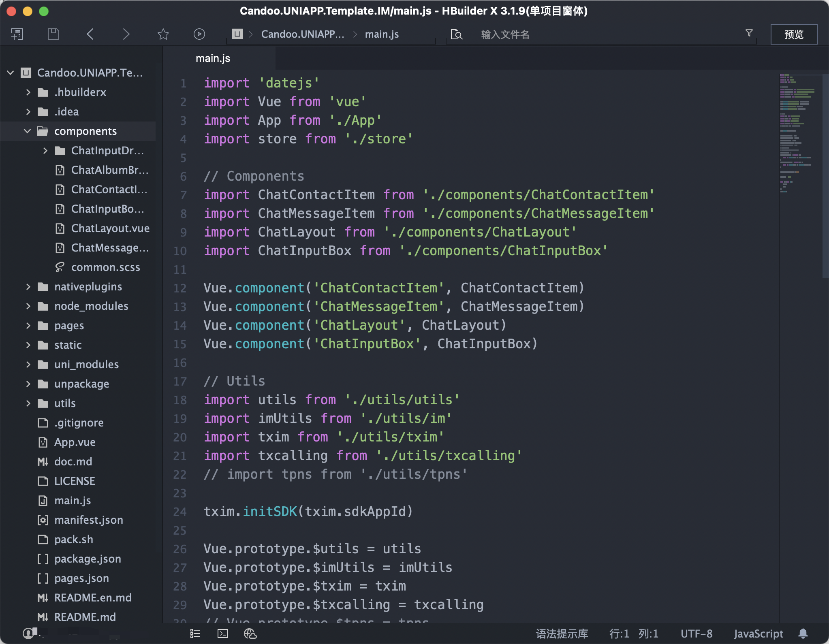Expand the node_modules folder

coord(28,306)
